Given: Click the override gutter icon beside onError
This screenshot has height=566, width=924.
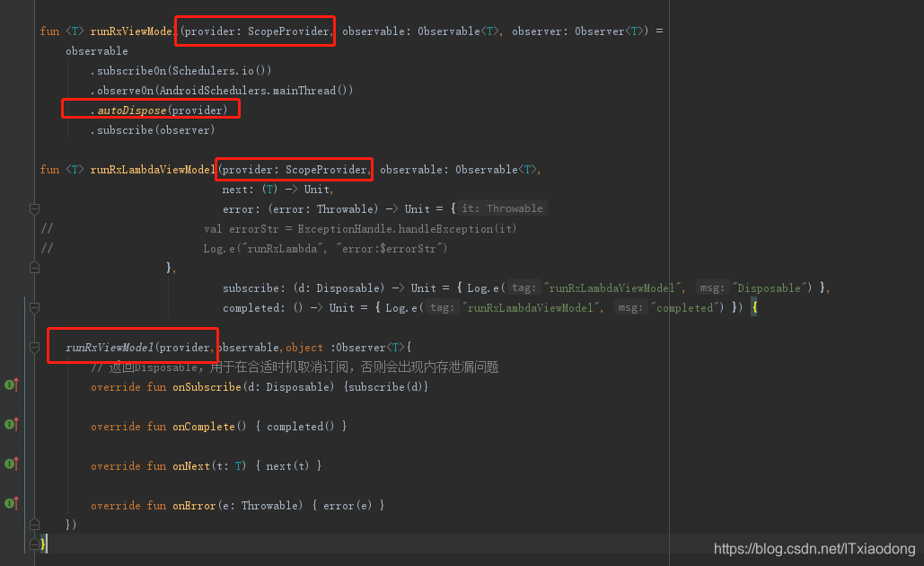Looking at the screenshot, I should (12, 504).
